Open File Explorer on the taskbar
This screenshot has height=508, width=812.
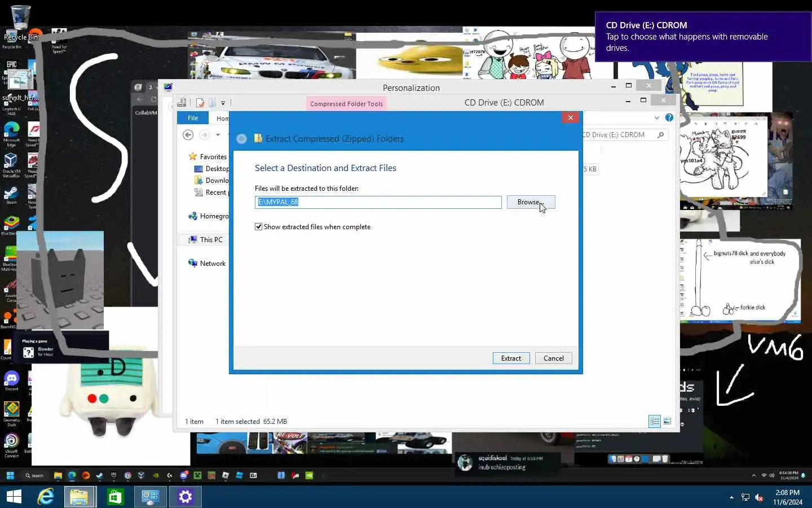click(79, 497)
